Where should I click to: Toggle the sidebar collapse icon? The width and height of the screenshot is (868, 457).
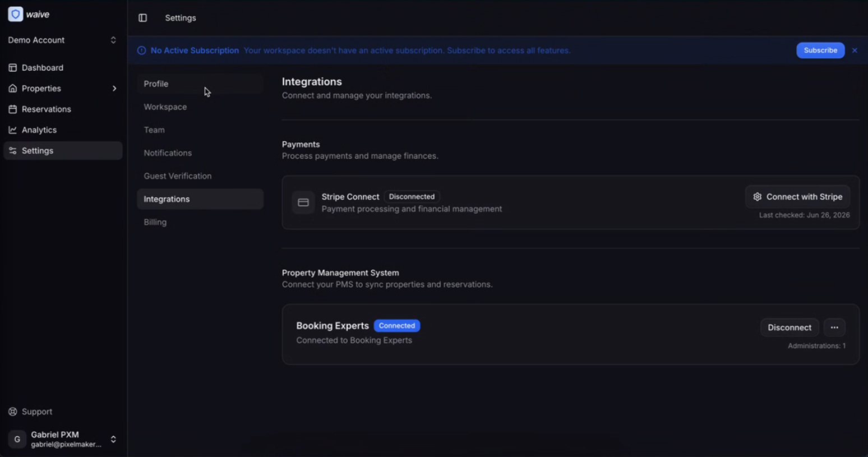(x=143, y=18)
